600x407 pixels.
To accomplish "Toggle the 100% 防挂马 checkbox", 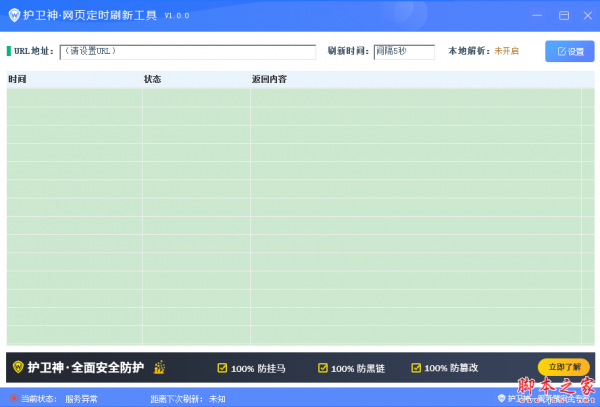I will pos(222,368).
